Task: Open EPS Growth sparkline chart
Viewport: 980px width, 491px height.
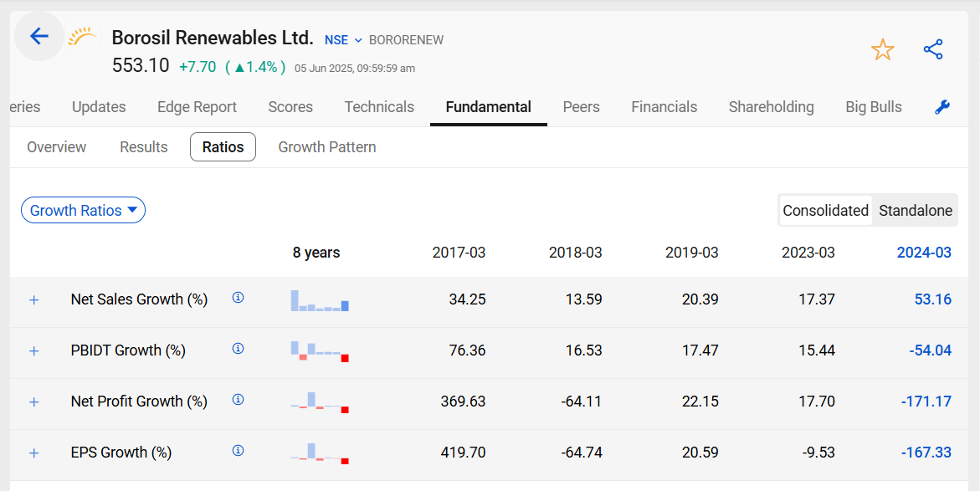Action: pyautogui.click(x=320, y=453)
